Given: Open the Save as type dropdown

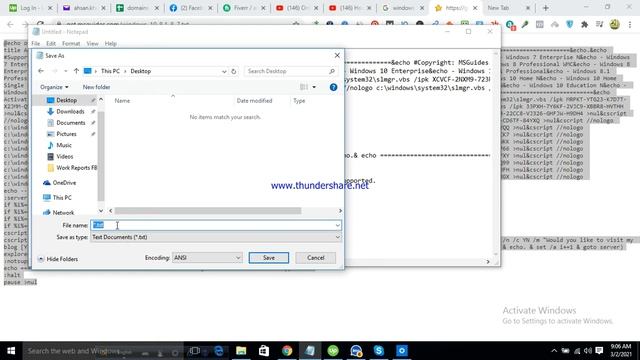Looking at the screenshot, I should [216, 237].
